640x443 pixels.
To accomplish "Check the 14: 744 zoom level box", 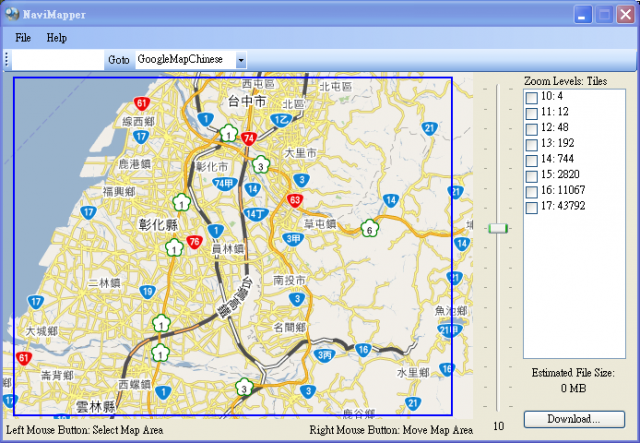I will tap(531, 160).
